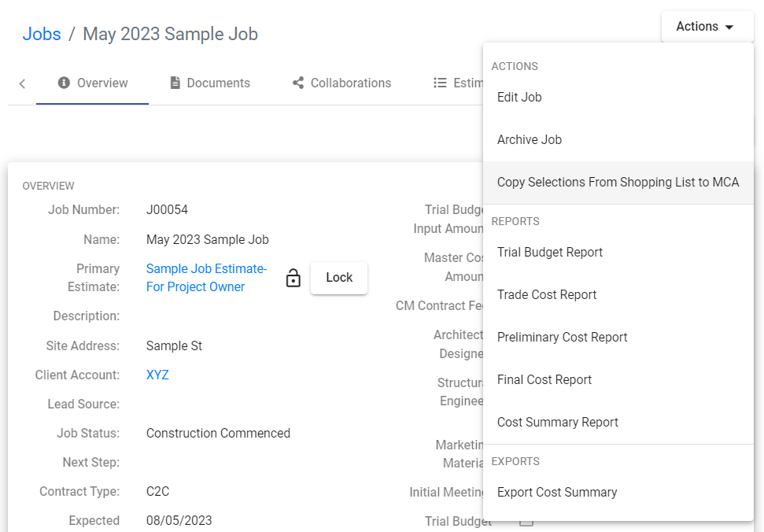Click Export Cost Summary
Screen dimensions: 764x532
click(557, 493)
